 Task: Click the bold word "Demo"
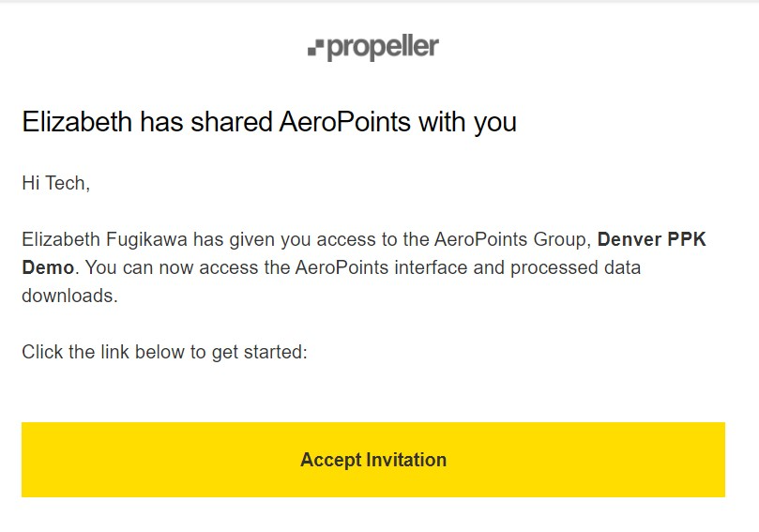pos(47,267)
